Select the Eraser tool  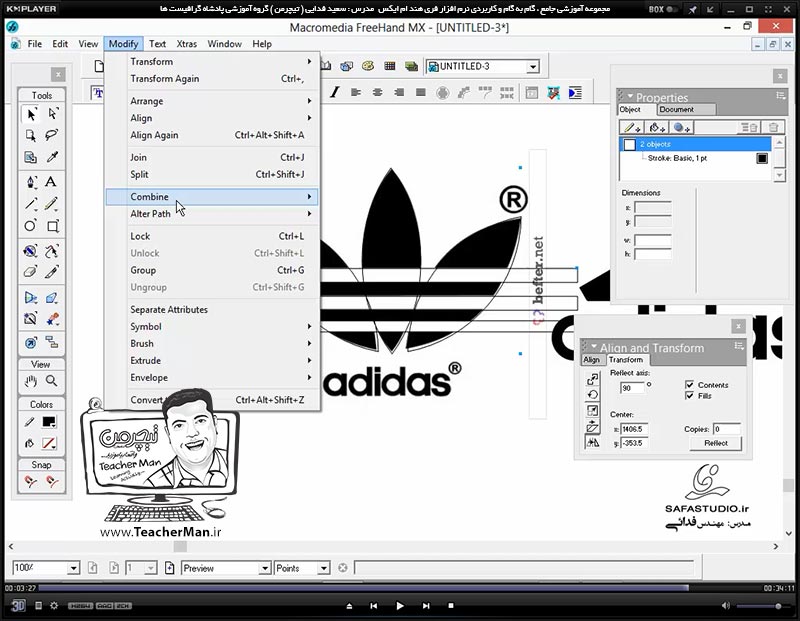tap(31, 272)
